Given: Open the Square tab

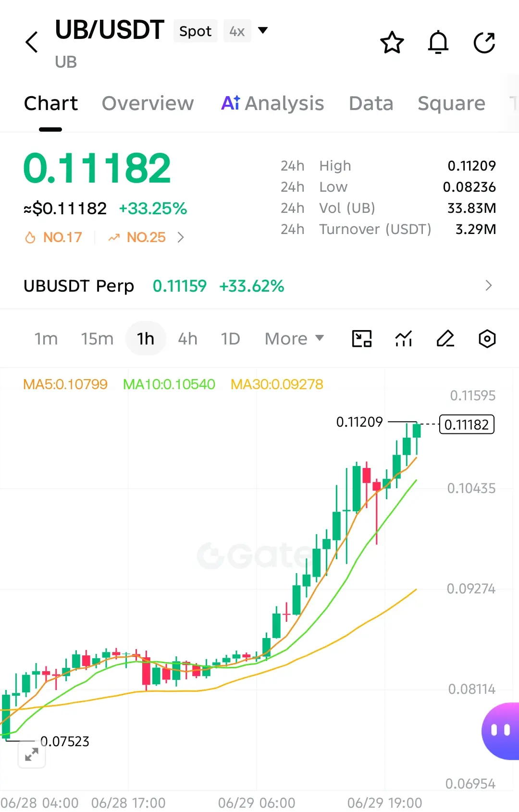Looking at the screenshot, I should (452, 103).
